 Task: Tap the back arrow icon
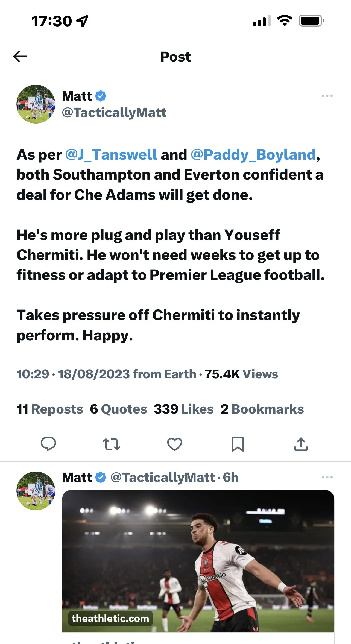(20, 57)
